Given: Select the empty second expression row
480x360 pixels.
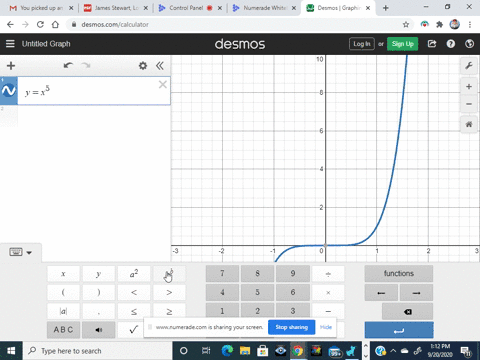Looking at the screenshot, I should point(85,116).
